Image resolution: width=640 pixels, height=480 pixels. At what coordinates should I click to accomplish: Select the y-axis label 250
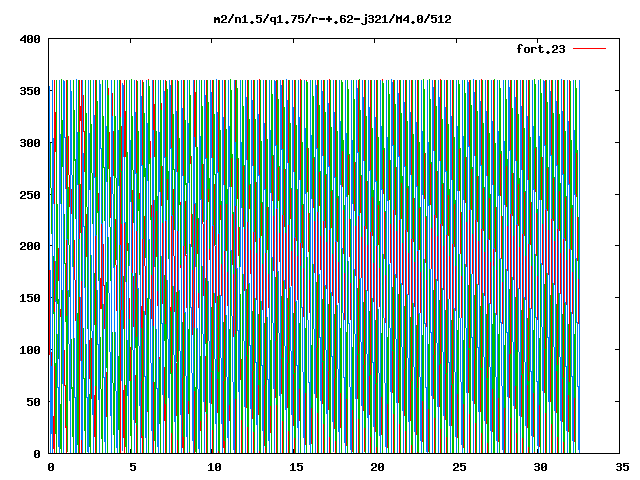30,195
